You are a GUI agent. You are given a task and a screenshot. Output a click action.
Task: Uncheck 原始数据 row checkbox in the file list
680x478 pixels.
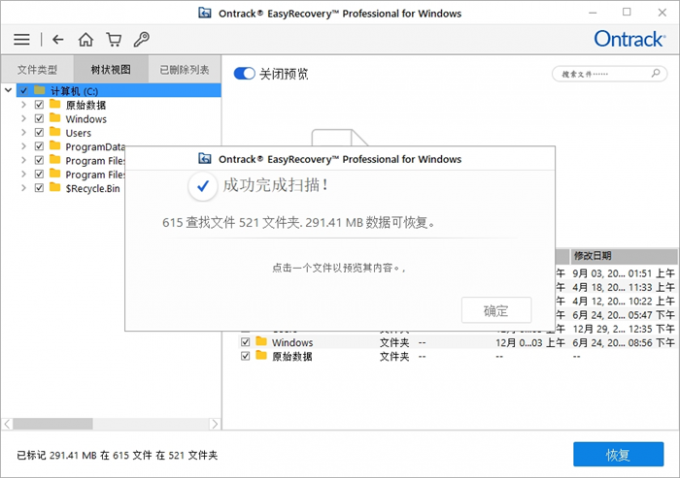coord(245,356)
